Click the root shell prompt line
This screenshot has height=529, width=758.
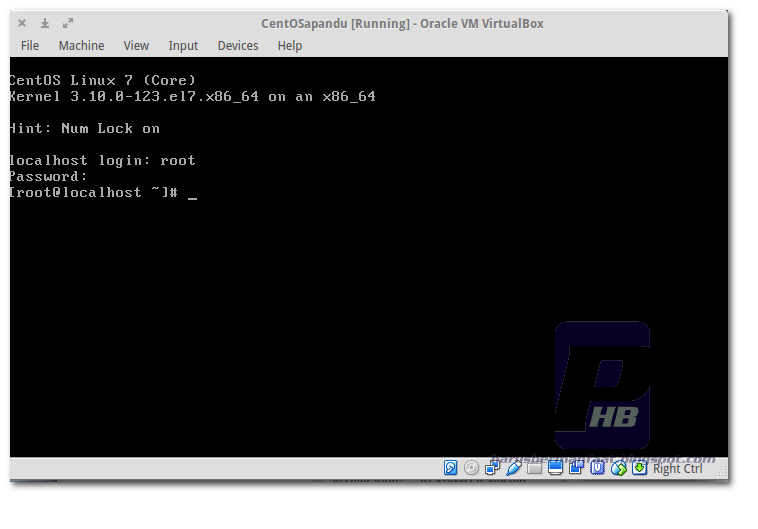coord(103,192)
